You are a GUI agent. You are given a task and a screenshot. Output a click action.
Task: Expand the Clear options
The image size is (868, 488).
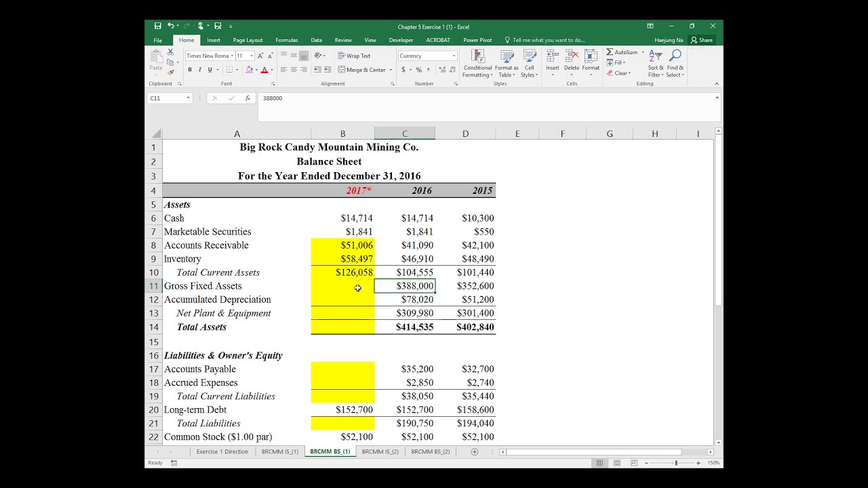pos(619,73)
